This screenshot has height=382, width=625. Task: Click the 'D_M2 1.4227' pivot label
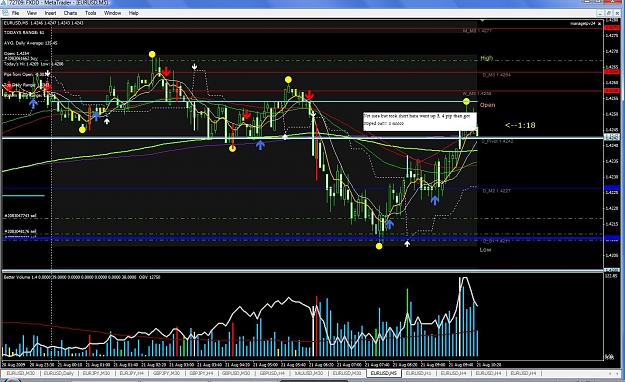coord(496,191)
